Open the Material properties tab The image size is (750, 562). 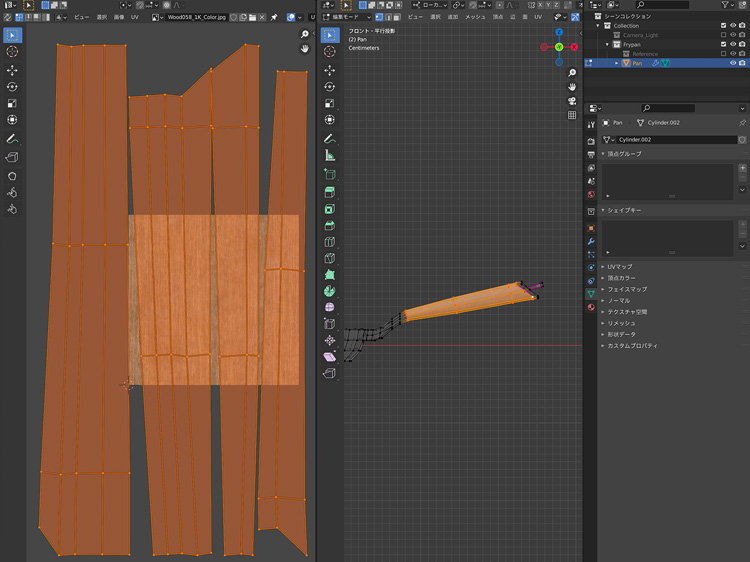pyautogui.click(x=591, y=307)
